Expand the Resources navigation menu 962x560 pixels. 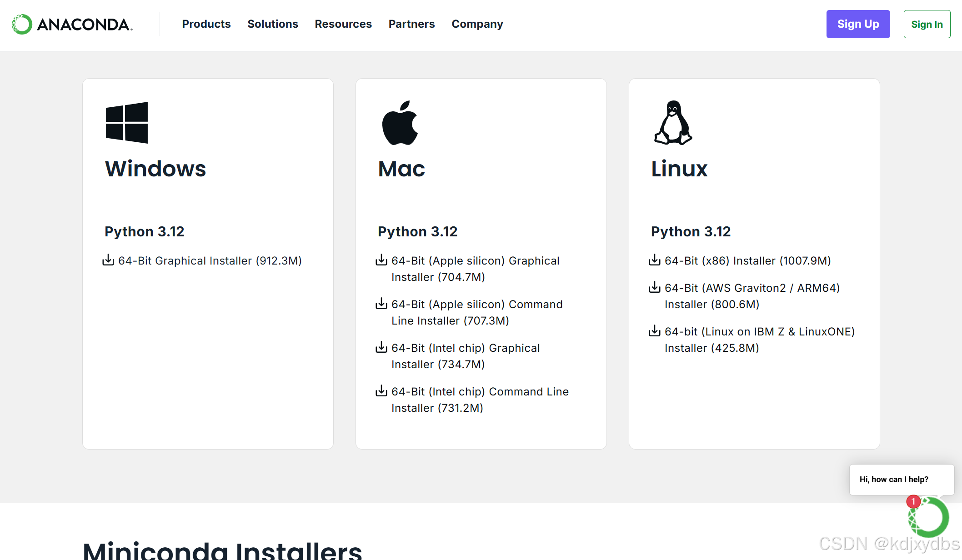(x=343, y=24)
